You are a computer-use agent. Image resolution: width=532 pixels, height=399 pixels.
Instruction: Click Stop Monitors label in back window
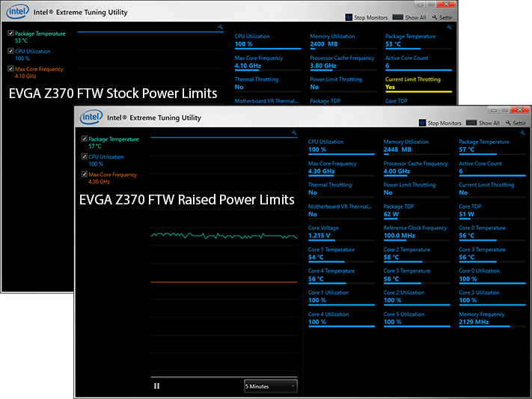click(371, 17)
